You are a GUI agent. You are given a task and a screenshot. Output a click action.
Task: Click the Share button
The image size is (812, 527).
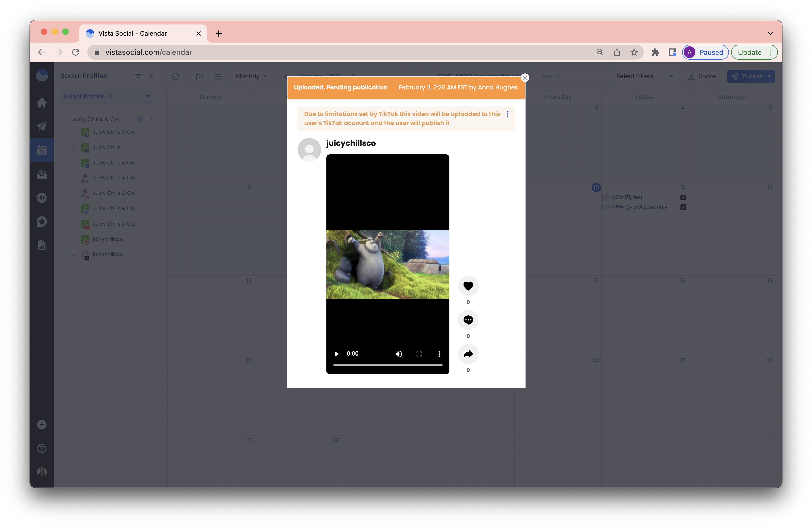click(702, 76)
